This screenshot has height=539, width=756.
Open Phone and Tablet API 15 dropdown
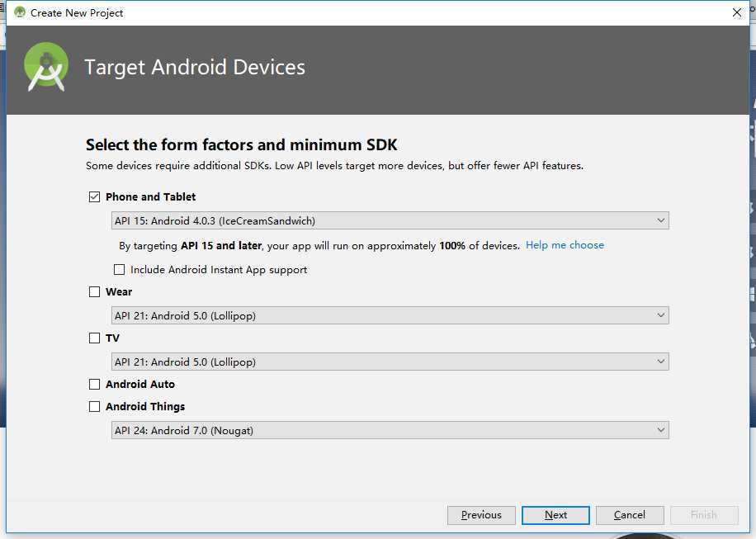[x=390, y=221]
